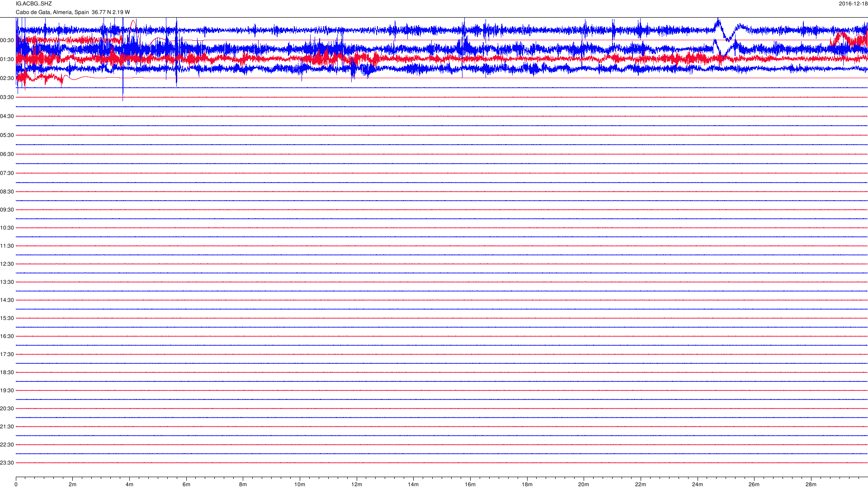Click the 4m axis label

click(x=129, y=484)
